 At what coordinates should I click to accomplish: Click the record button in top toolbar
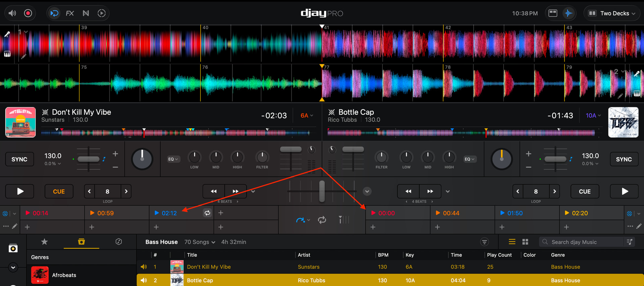(x=28, y=13)
